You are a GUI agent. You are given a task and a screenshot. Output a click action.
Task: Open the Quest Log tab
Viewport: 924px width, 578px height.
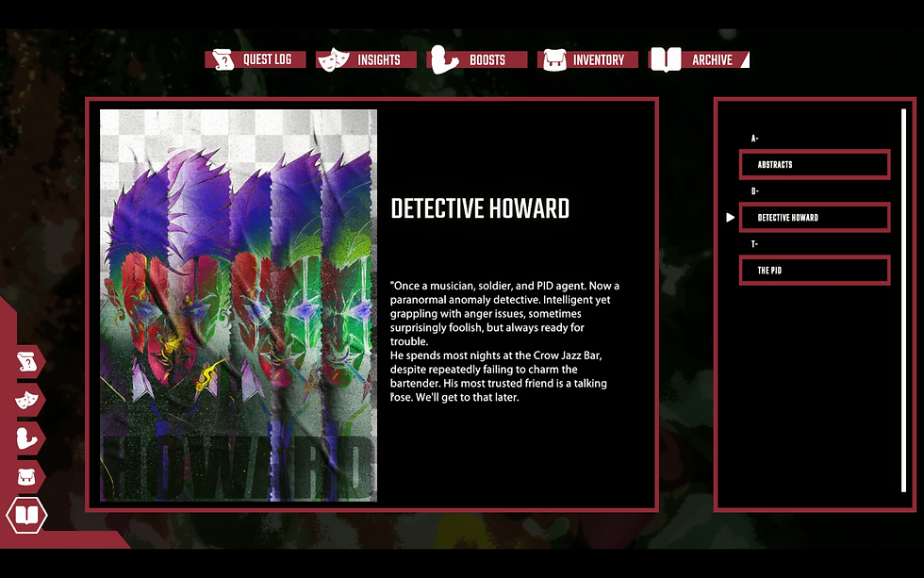[256, 59]
